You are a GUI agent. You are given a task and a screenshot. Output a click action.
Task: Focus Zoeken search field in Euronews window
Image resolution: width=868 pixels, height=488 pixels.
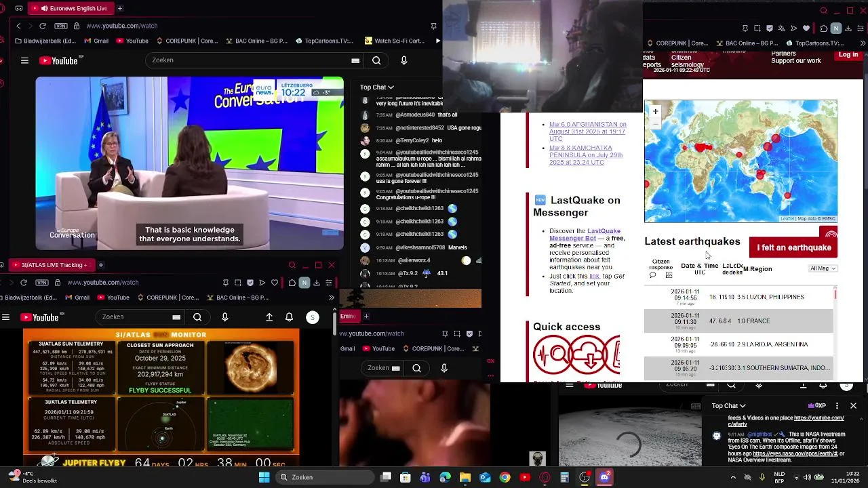coord(248,60)
